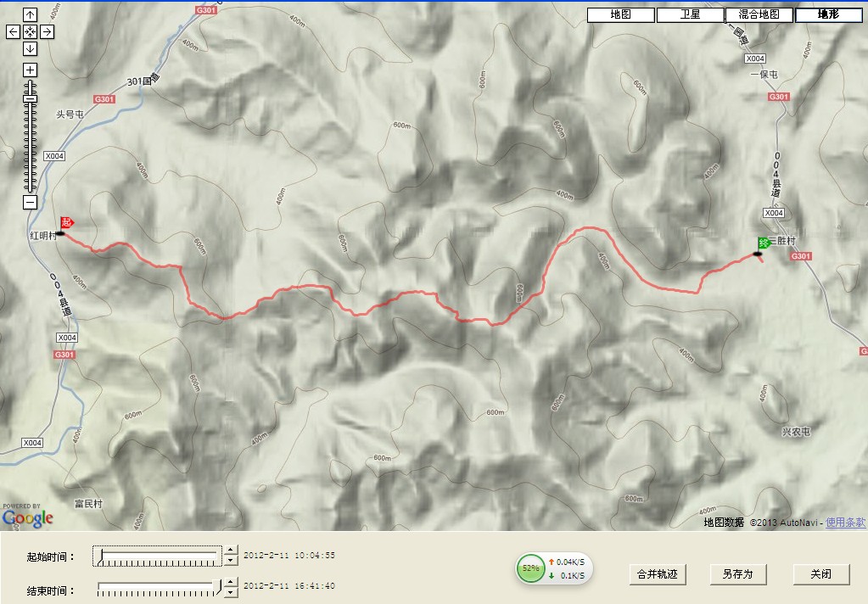Select the 地形 terrain view
This screenshot has height=604, width=868.
(x=827, y=15)
